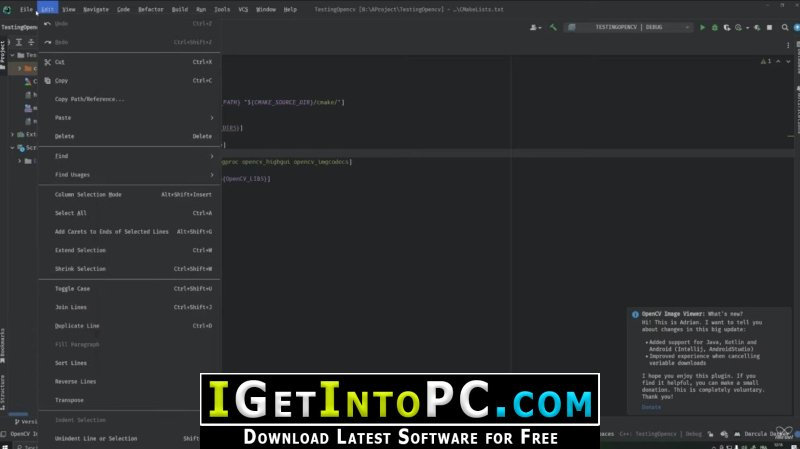
Task: Click the green Run button
Action: [x=703, y=28]
